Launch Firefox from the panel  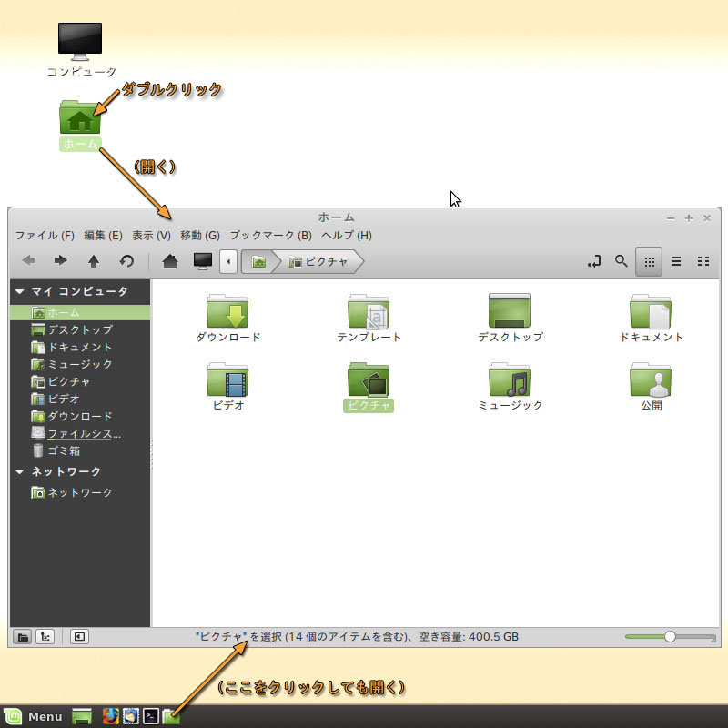(x=111, y=716)
